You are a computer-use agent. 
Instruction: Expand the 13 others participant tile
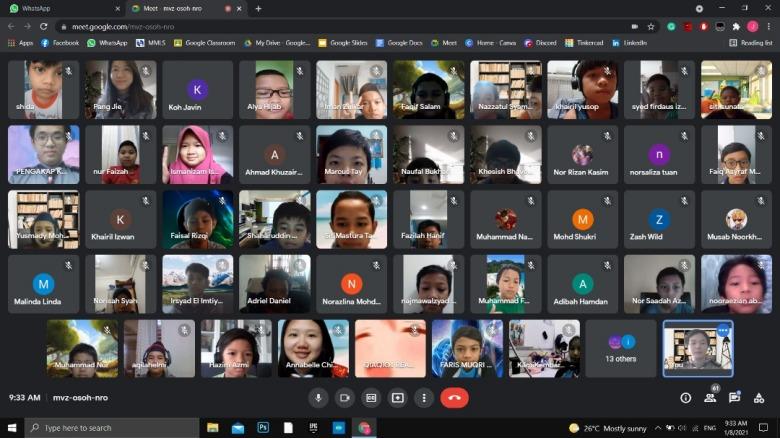(621, 348)
